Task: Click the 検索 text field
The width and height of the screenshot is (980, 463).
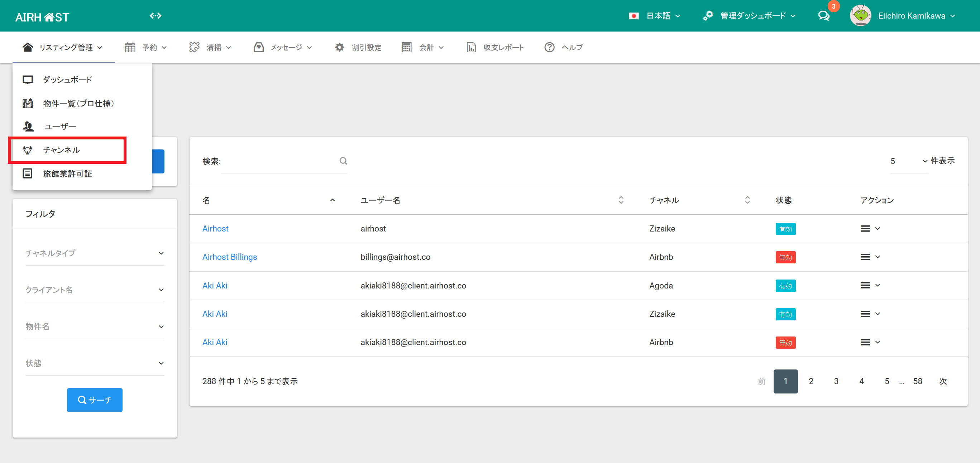Action: pos(279,161)
